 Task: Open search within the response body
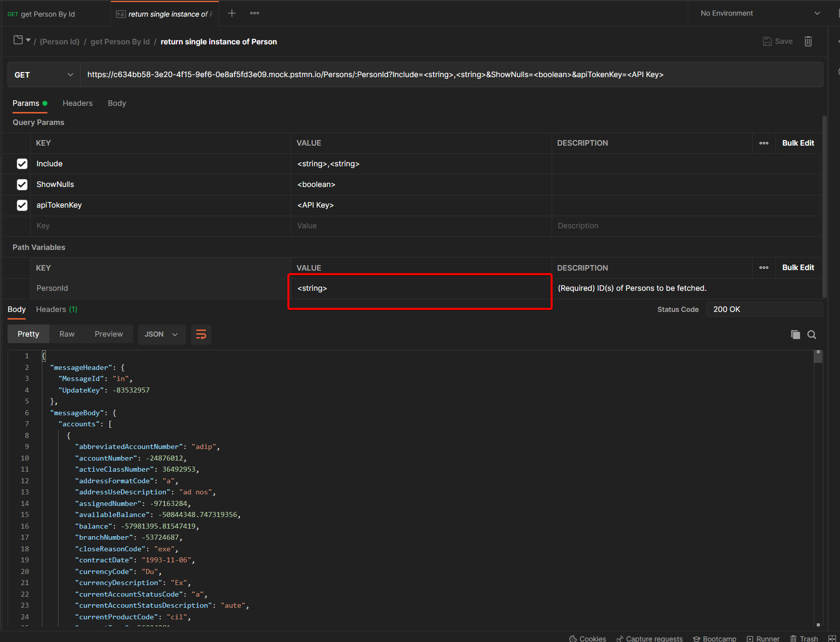coord(812,334)
